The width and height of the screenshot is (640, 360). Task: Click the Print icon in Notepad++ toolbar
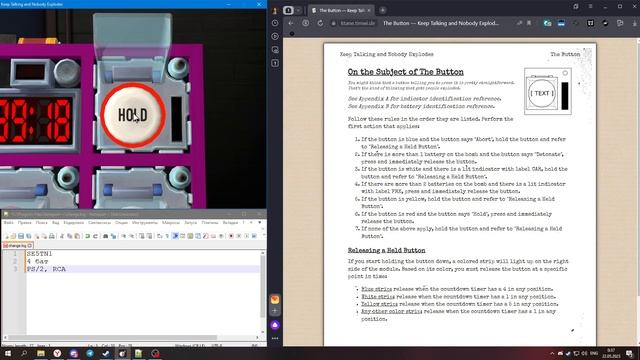pos(52,236)
